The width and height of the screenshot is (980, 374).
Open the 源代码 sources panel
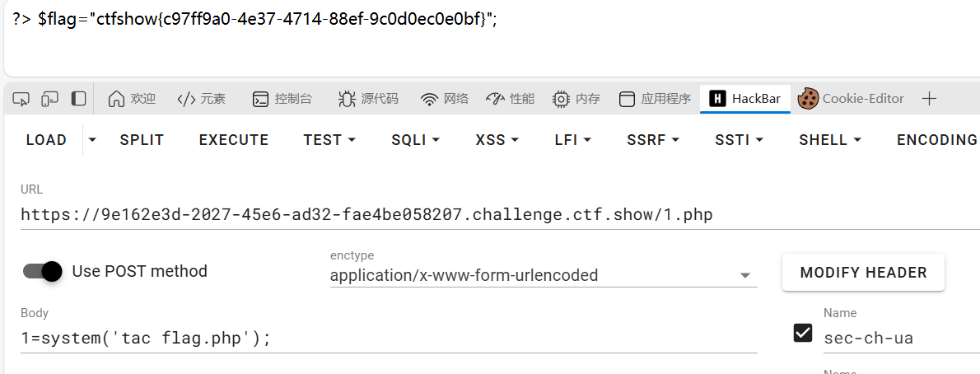coord(367,99)
